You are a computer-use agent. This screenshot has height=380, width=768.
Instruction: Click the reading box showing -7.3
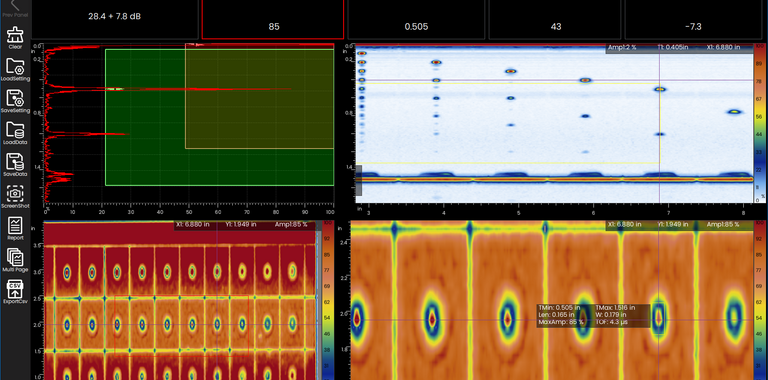coord(693,19)
